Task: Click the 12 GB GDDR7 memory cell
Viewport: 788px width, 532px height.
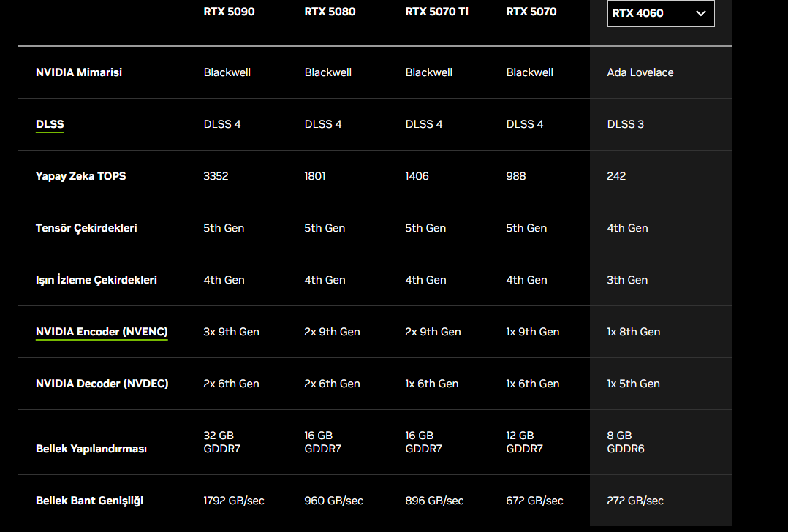Action: (x=524, y=442)
